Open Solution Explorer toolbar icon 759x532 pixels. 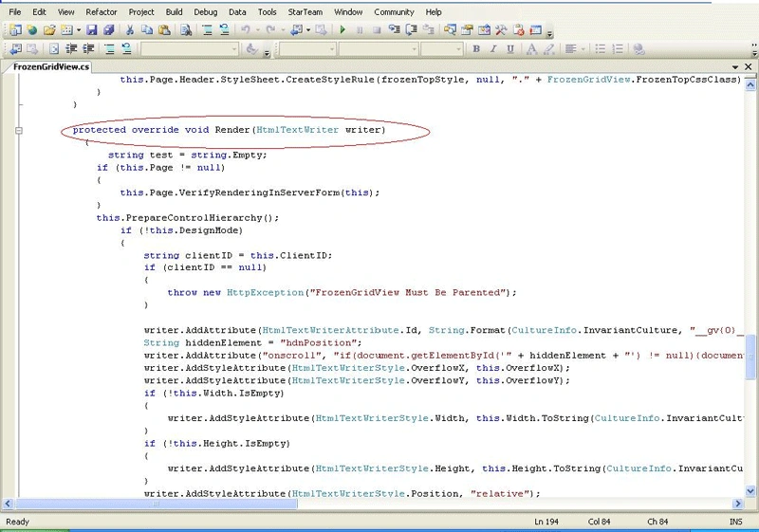click(450, 30)
